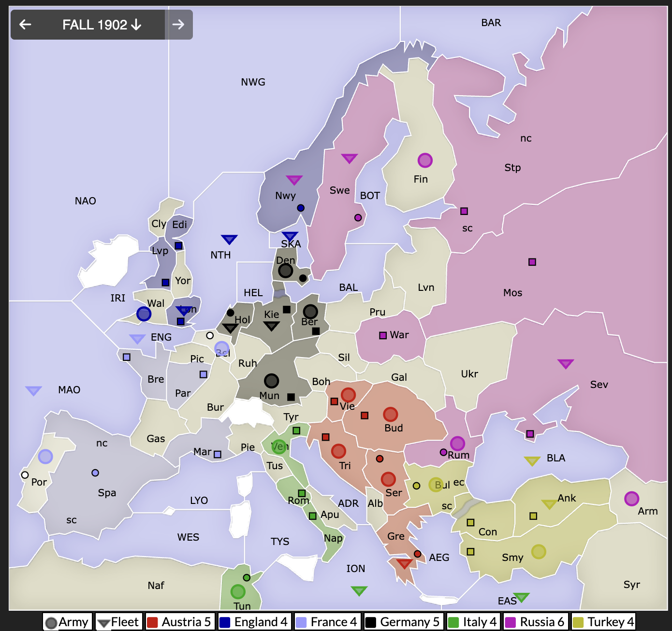The height and width of the screenshot is (631, 672).
Task: Click the Syr territory label
Action: point(632,585)
